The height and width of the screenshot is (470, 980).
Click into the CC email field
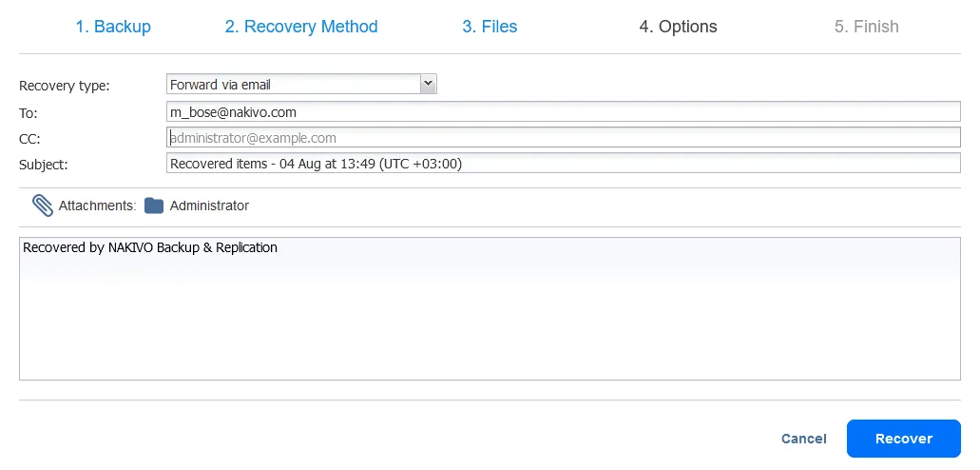pos(563,138)
